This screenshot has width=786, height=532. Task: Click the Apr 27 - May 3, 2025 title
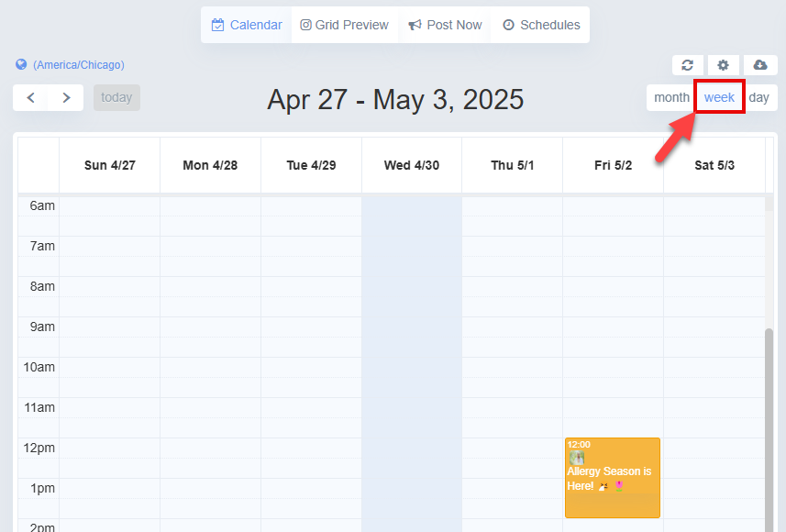[x=395, y=99]
